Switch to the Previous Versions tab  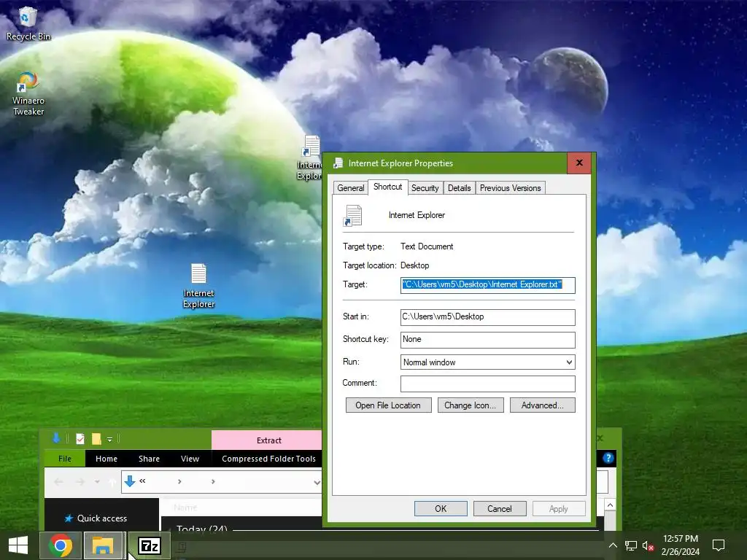(510, 188)
